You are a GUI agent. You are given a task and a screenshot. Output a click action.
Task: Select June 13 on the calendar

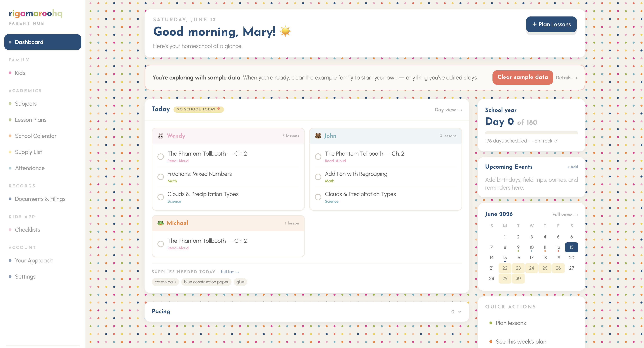[x=572, y=247]
